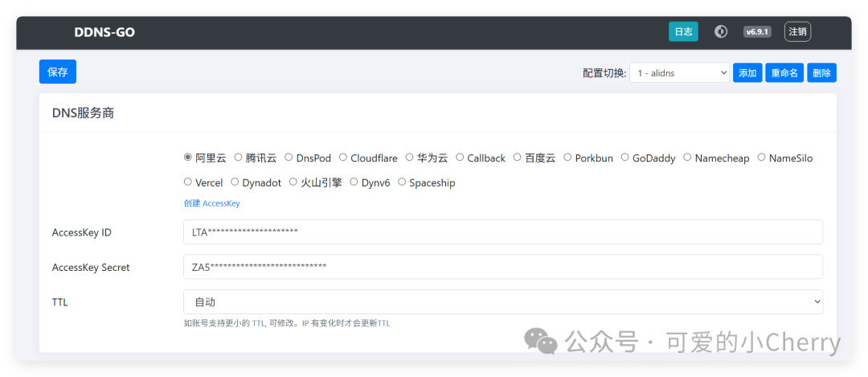Viewport: 868px width, 377px height.
Task: Pick Vercel as DNS provider
Action: pyautogui.click(x=187, y=182)
